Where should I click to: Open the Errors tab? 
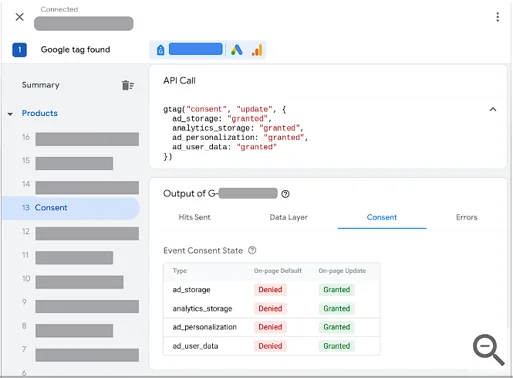pos(466,217)
